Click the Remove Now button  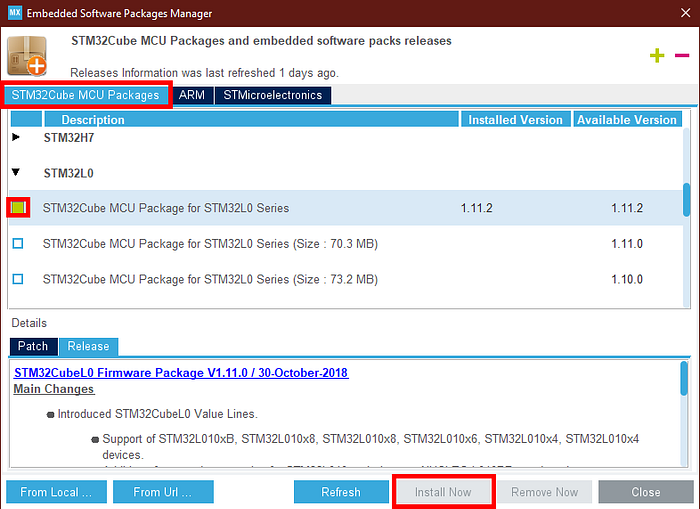pyautogui.click(x=545, y=492)
